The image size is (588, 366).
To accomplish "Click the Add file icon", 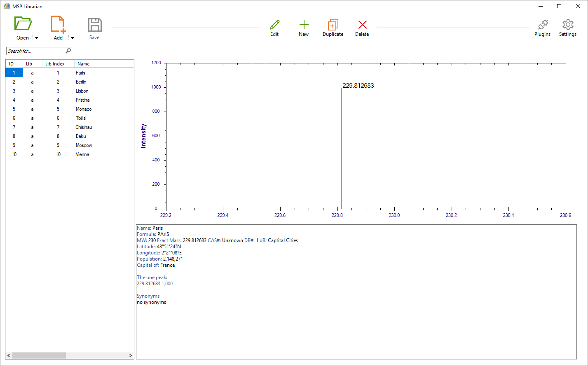I will point(58,24).
